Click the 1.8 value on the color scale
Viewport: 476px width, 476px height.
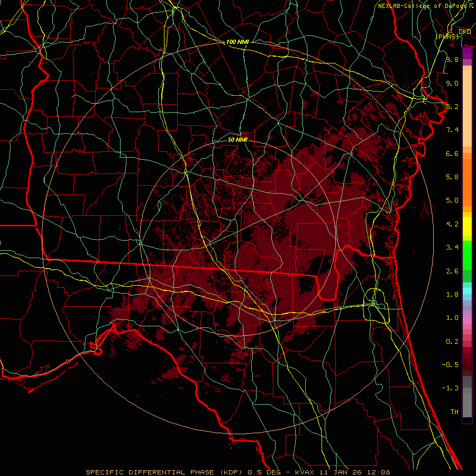click(x=452, y=295)
